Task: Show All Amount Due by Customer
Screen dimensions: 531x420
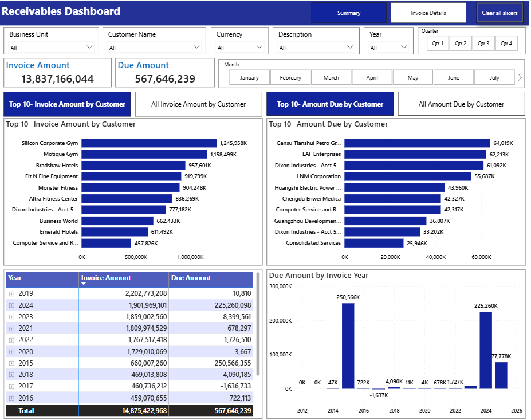Action: pyautogui.click(x=461, y=104)
